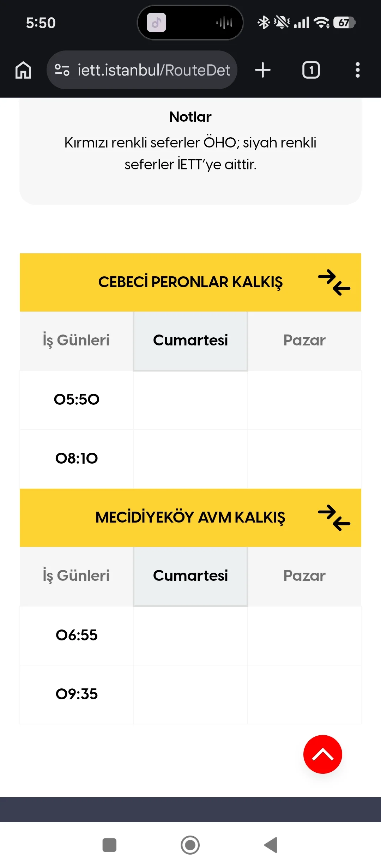The image size is (381, 868).
Task: Open a new tab with plus icon
Action: [x=263, y=70]
